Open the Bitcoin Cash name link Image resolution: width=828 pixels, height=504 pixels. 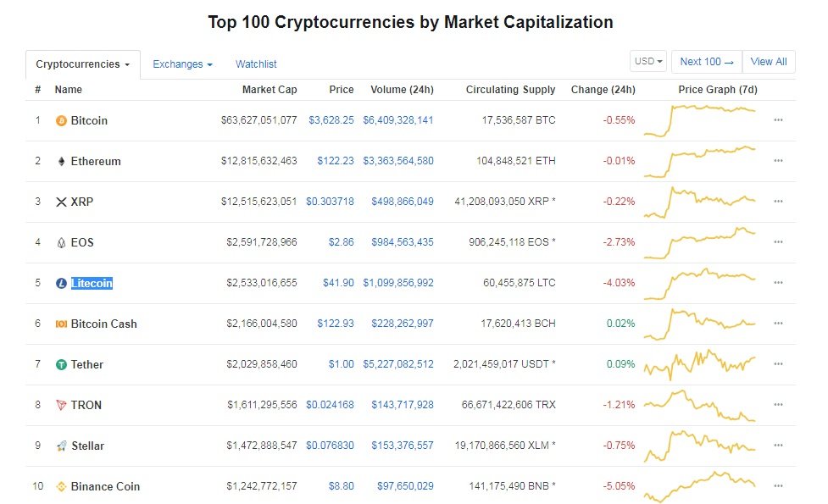[x=103, y=324]
